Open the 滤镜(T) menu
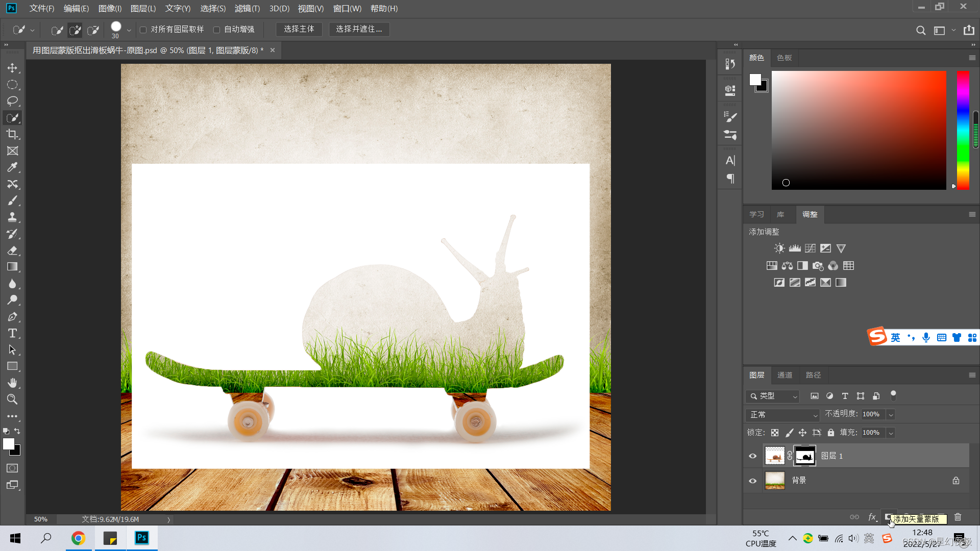Viewport: 980px width, 551px height. click(247, 8)
